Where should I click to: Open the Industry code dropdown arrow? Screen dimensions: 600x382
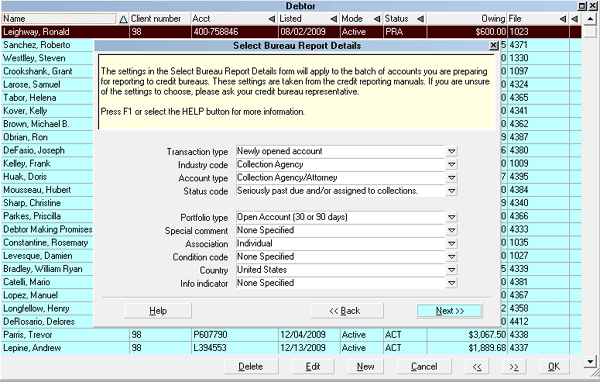pos(451,165)
